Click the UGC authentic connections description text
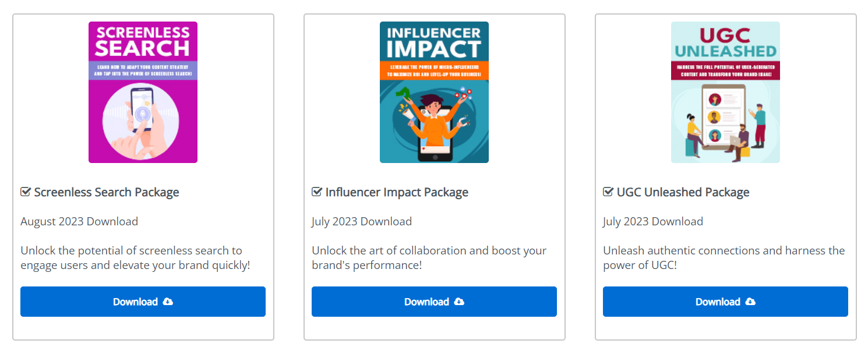The image size is (868, 354). point(724,258)
